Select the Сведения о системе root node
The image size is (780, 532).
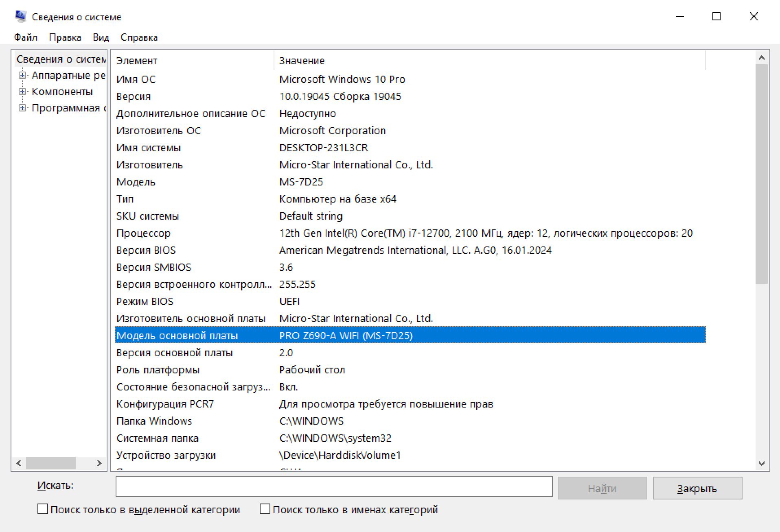pyautogui.click(x=61, y=59)
